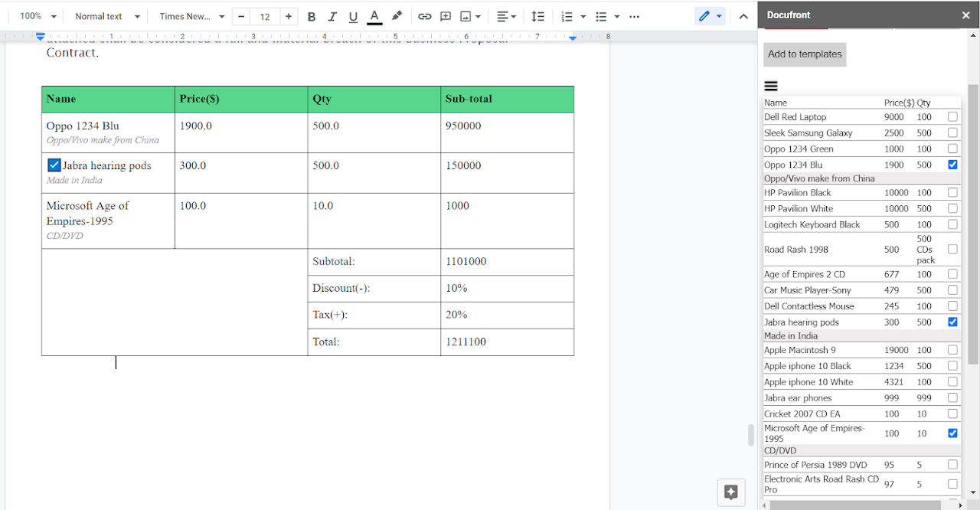Click Cricket 2007 CD EA in sidebar

point(802,414)
